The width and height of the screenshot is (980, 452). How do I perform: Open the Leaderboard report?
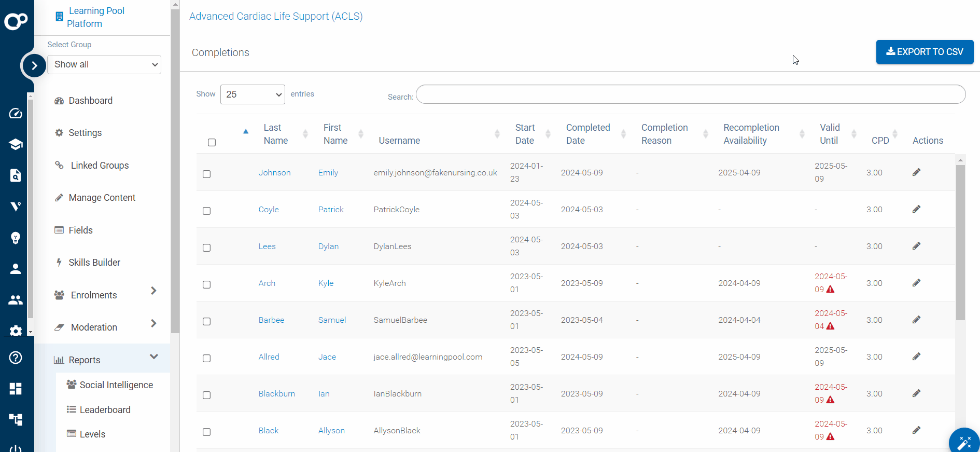[x=105, y=410]
